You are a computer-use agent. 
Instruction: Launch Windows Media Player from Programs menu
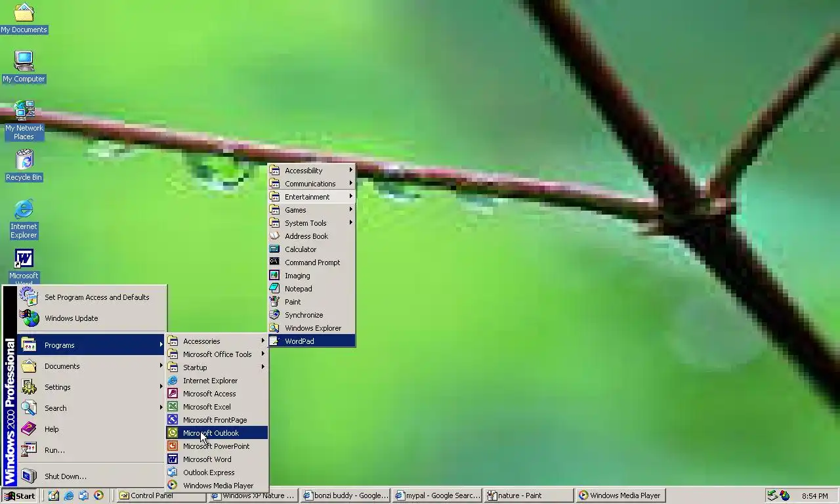217,486
